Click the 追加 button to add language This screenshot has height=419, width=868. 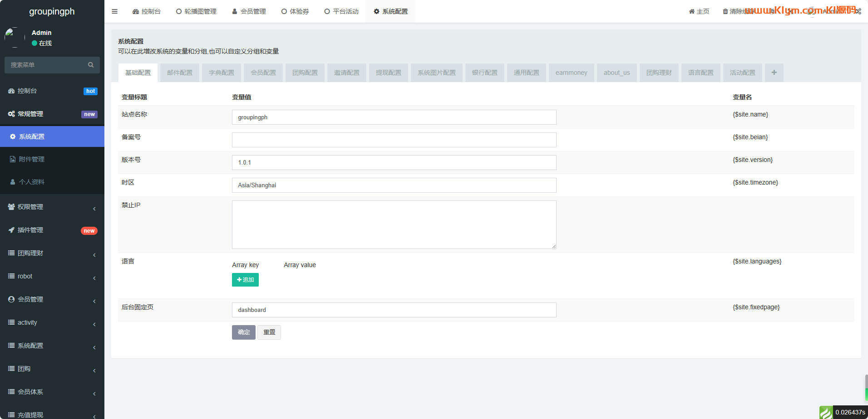tap(245, 280)
